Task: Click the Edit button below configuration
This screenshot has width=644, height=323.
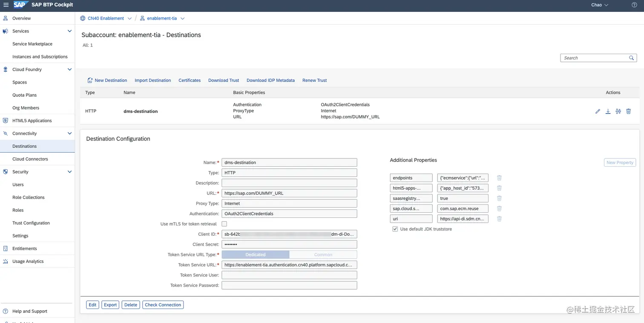Action: (x=92, y=305)
